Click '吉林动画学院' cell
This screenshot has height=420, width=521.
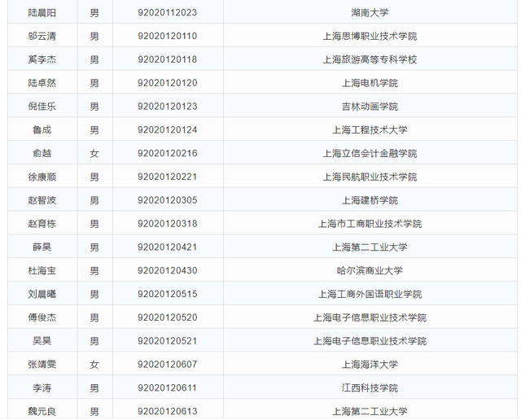pos(370,107)
